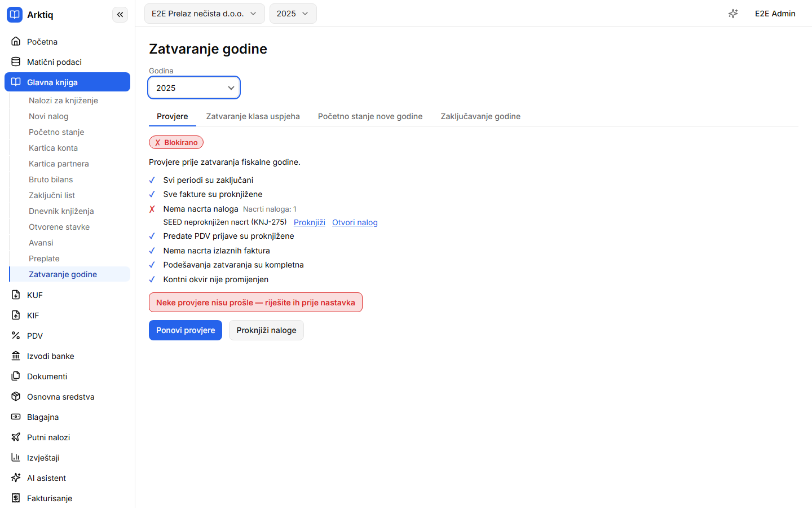Open Novi nalog in the sidebar

(70, 116)
